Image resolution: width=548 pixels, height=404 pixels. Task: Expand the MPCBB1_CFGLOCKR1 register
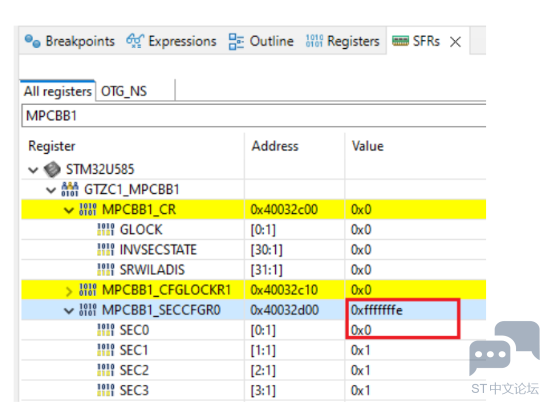pos(69,291)
